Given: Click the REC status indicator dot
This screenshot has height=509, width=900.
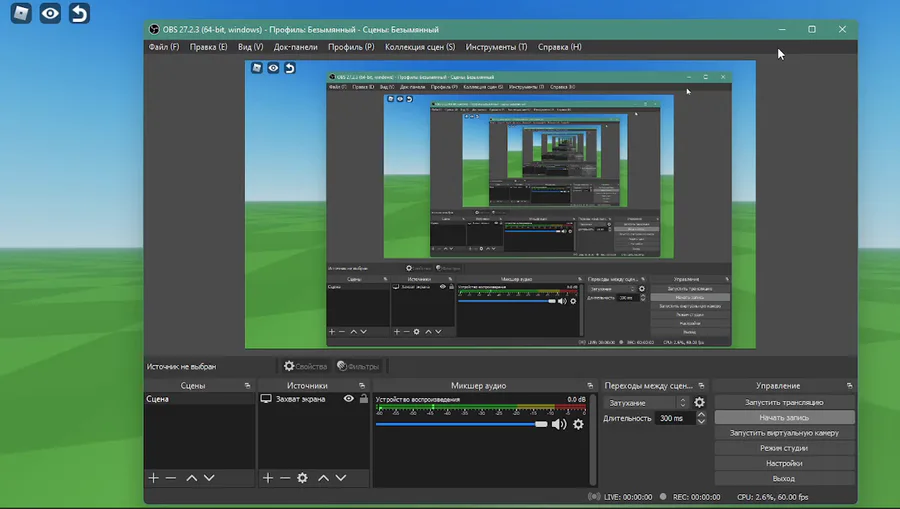Looking at the screenshot, I should tap(663, 496).
